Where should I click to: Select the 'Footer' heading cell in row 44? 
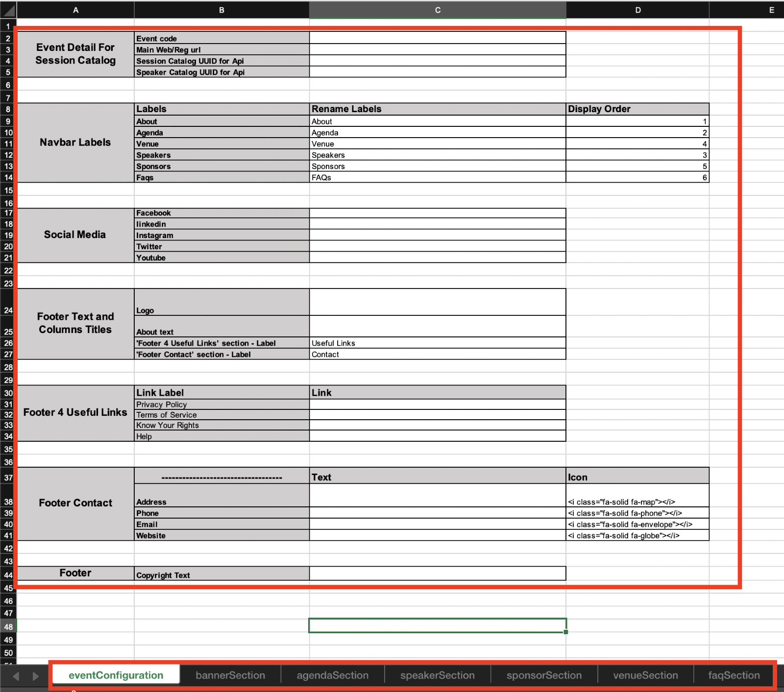coord(75,573)
